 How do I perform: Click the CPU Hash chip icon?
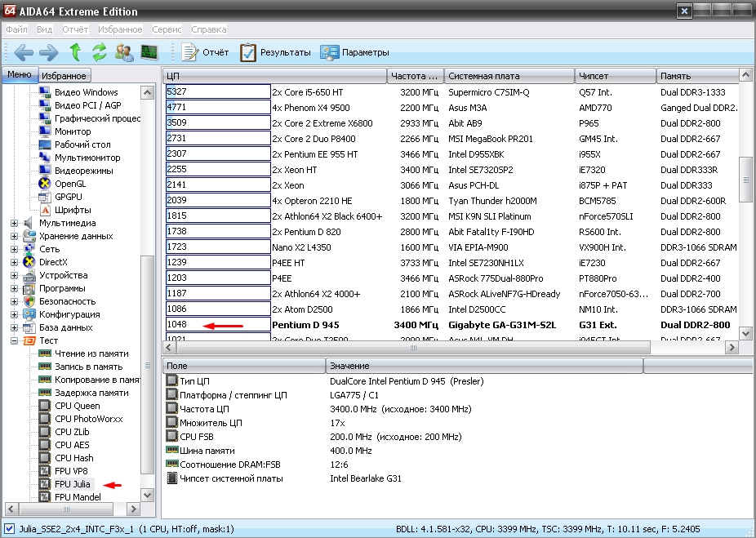(x=45, y=458)
